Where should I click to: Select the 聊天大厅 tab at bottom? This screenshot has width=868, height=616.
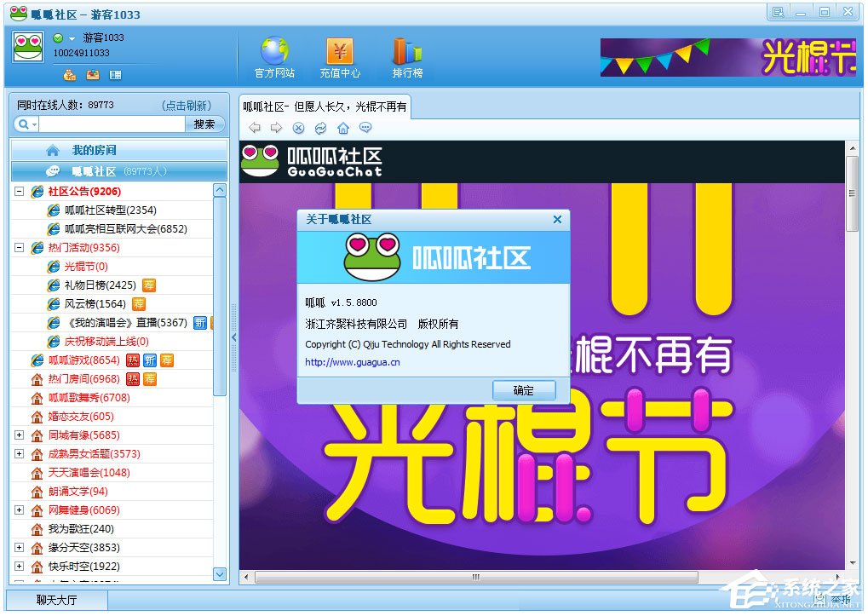coord(56,600)
